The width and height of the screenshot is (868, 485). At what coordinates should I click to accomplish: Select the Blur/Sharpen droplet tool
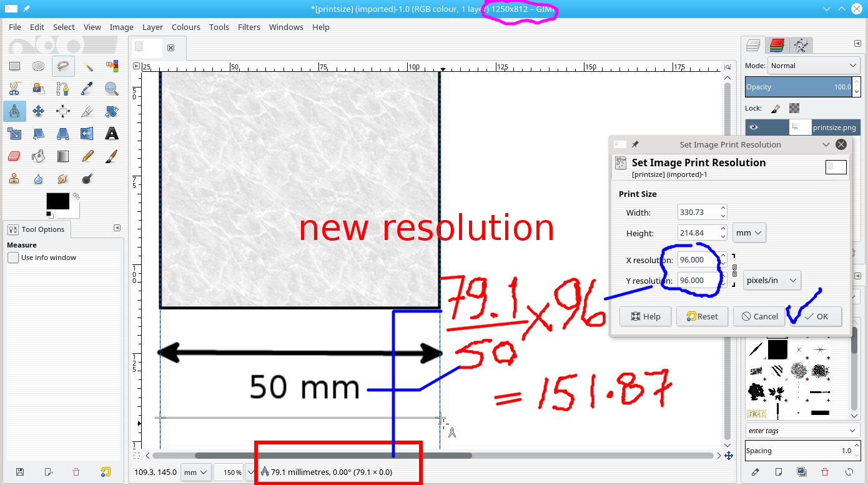39,179
